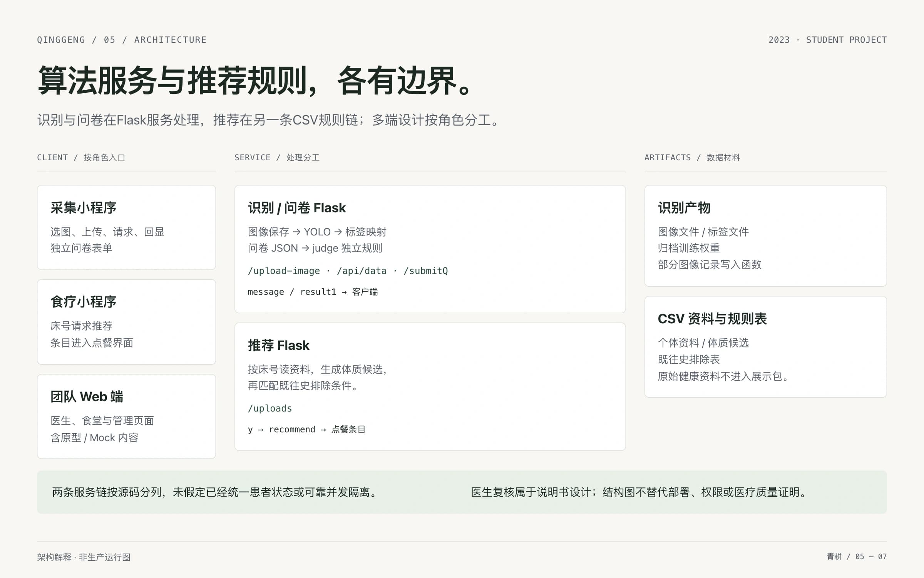Viewport: 924px width, 578px height.
Task: Click the line 条目进入点餐界面
Action: tap(92, 343)
